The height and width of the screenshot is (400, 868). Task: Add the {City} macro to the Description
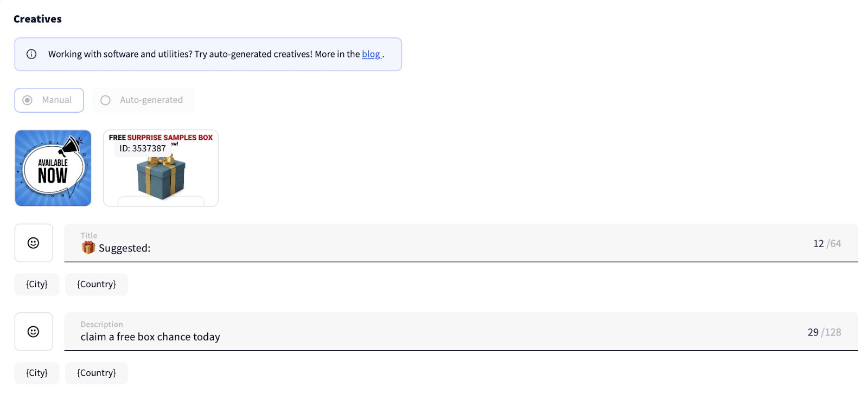pos(37,373)
